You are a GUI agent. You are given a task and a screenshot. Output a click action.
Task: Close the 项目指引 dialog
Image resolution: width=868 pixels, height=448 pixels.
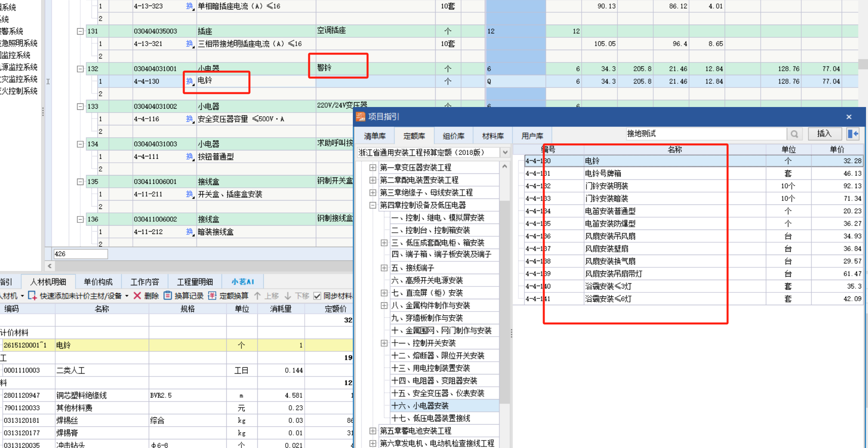pos(849,117)
